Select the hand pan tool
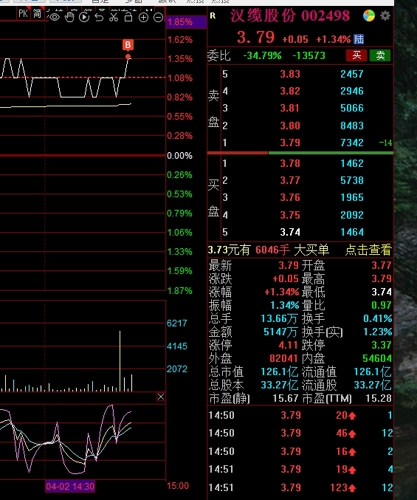417x500 pixels. pos(69,17)
